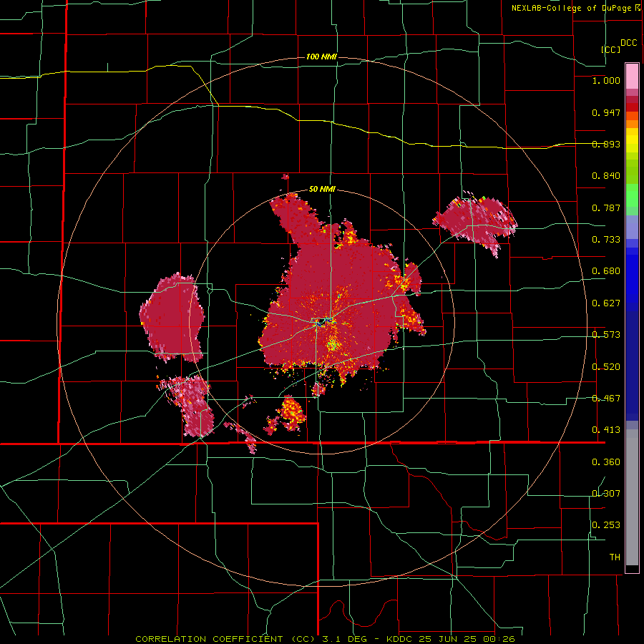Click the radar site at the center of the rings
Image resolution: width=644 pixels, height=644 pixels.
tap(321, 323)
